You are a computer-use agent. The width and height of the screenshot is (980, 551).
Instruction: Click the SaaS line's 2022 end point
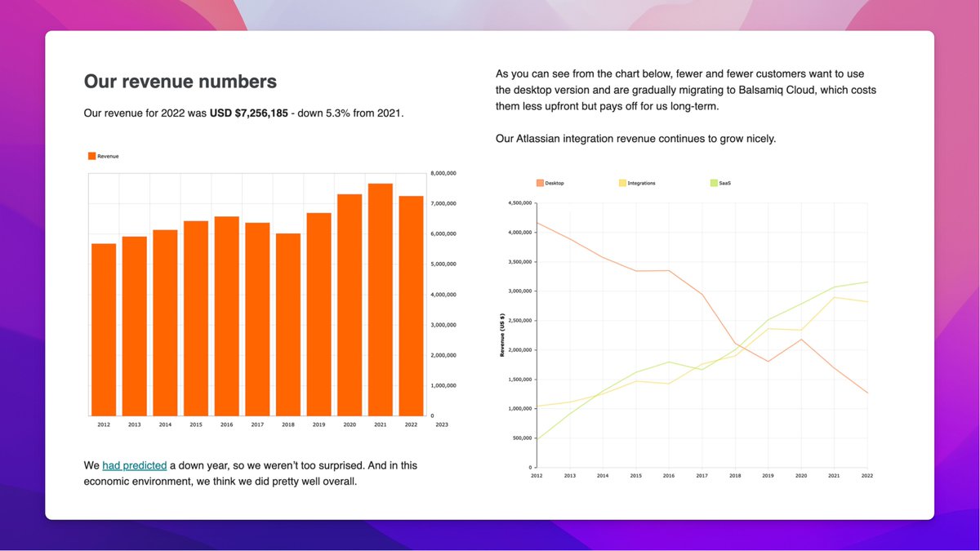[866, 282]
